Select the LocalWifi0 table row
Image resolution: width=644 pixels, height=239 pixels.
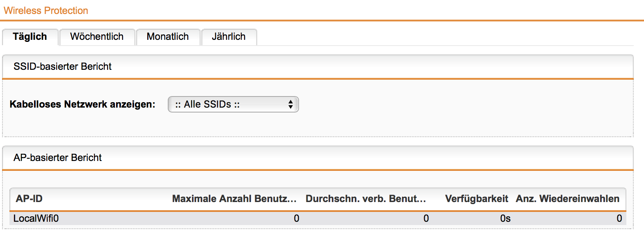pyautogui.click(x=318, y=218)
